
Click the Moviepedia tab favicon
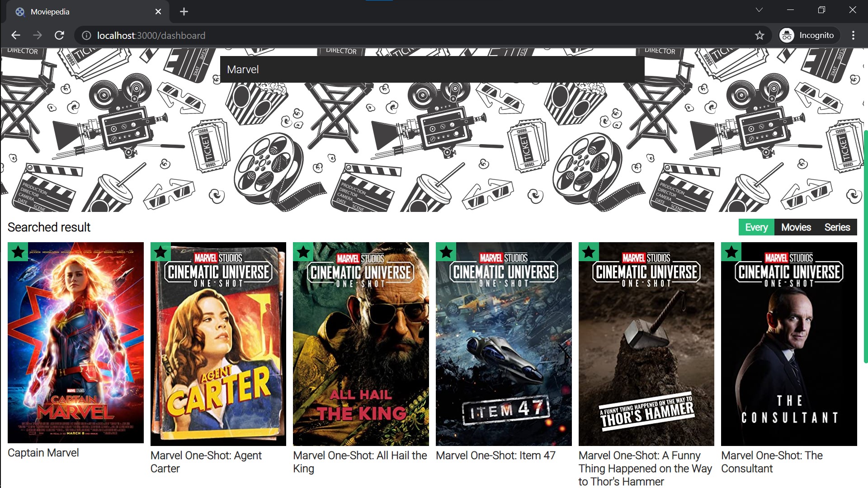coord(19,12)
